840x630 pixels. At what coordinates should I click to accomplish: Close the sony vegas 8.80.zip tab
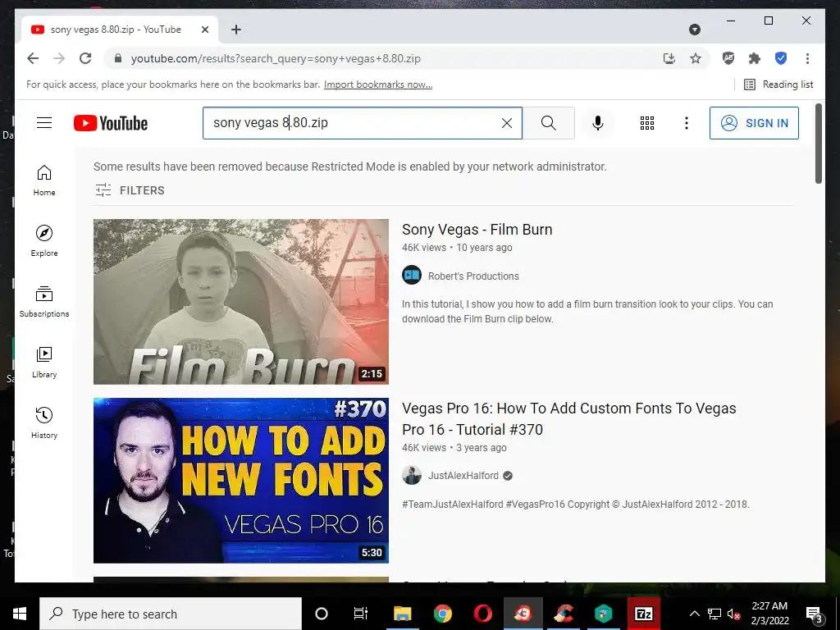point(205,30)
